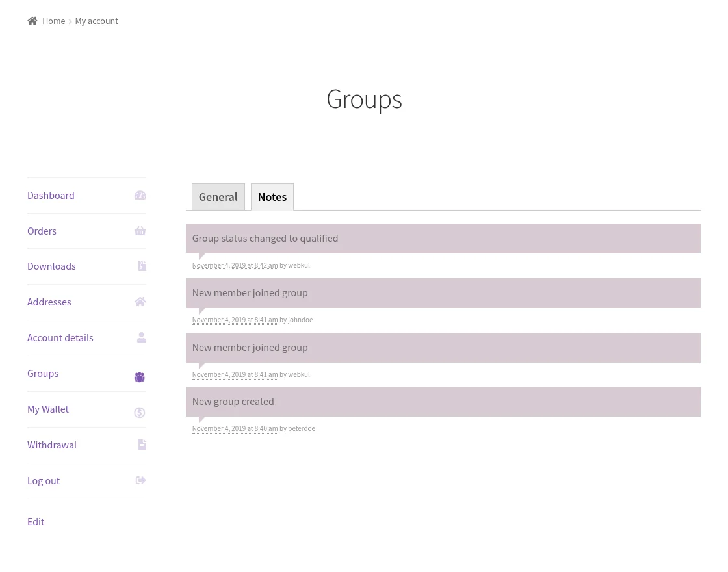Open Addresses using the home icon

(x=140, y=302)
